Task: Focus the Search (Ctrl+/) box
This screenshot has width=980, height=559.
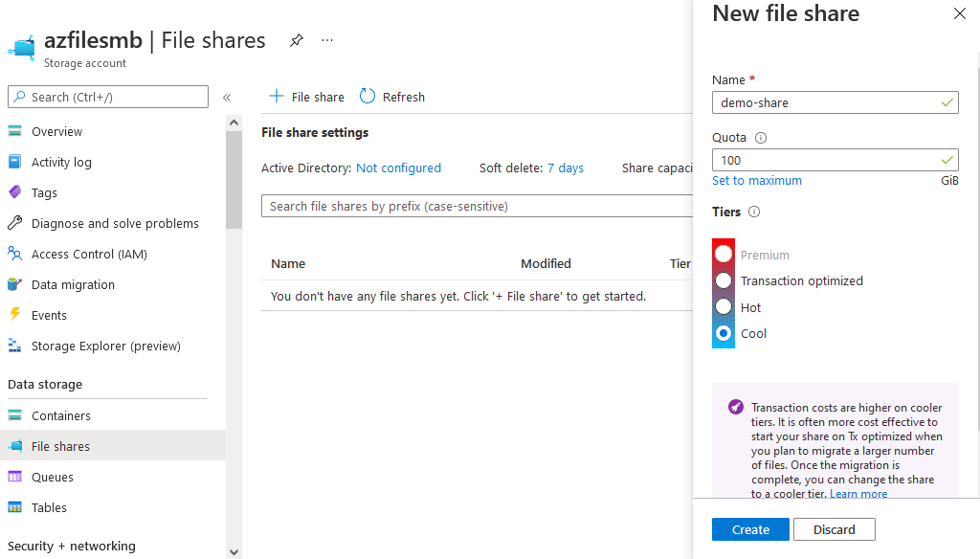Action: (108, 97)
